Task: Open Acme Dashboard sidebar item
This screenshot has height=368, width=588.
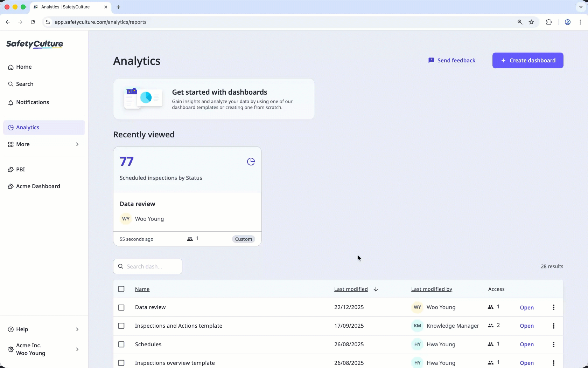Action: click(x=44, y=186)
